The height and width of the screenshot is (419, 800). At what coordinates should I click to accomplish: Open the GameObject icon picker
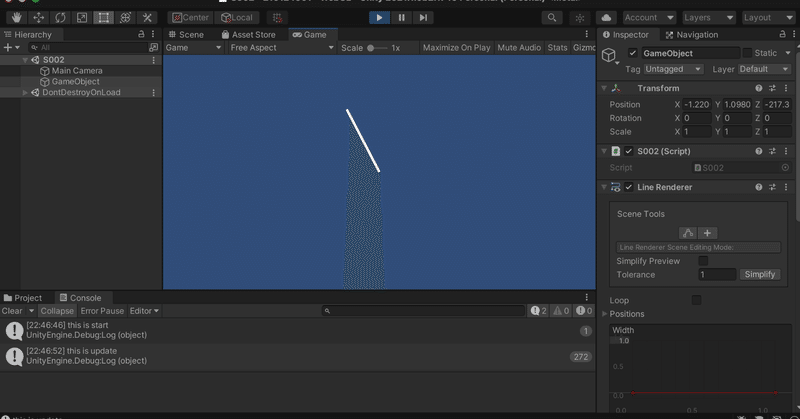pos(609,55)
